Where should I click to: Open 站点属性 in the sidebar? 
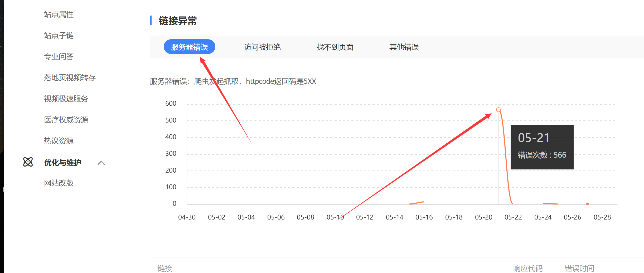pos(59,14)
